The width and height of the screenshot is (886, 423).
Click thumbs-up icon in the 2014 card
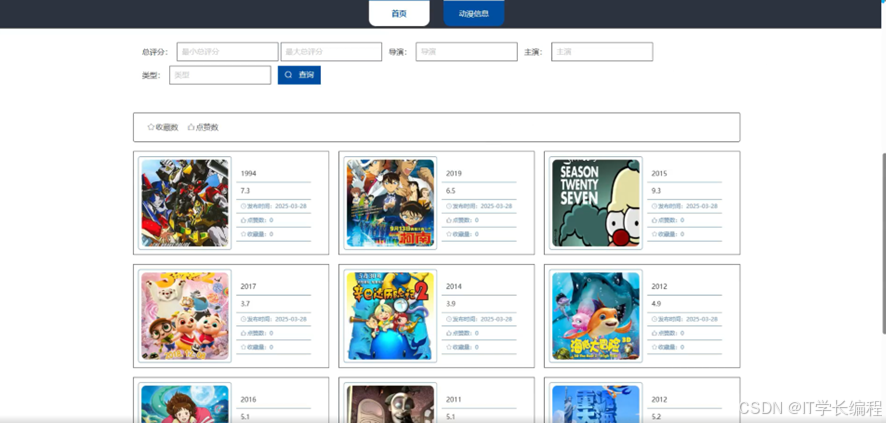tap(449, 333)
